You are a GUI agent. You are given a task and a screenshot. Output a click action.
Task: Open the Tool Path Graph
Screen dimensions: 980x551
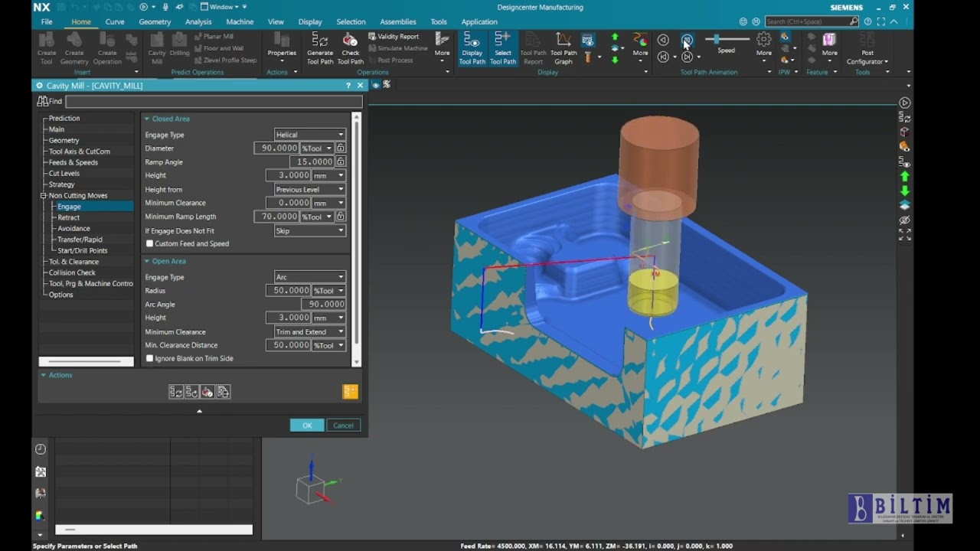[563, 49]
